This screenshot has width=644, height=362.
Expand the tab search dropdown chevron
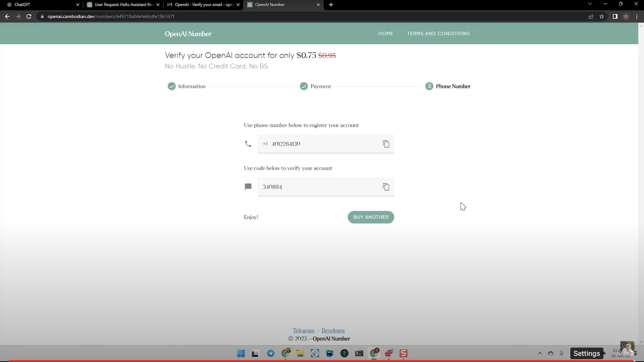tap(590, 4)
